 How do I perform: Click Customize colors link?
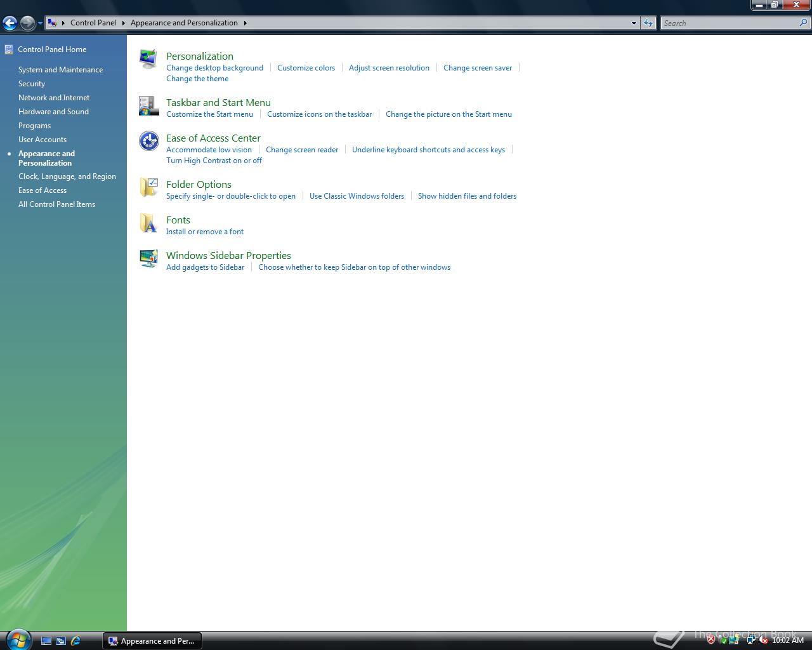tap(306, 68)
